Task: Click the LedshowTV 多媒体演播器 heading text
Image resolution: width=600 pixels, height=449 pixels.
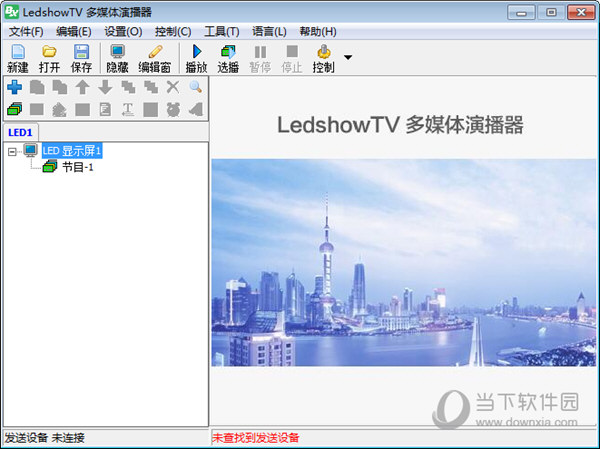Action: 400,125
